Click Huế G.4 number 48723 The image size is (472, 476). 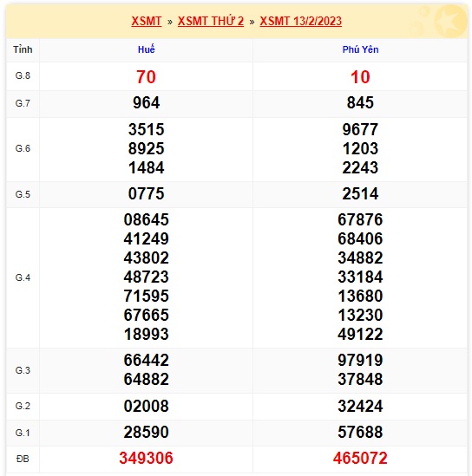(146, 277)
